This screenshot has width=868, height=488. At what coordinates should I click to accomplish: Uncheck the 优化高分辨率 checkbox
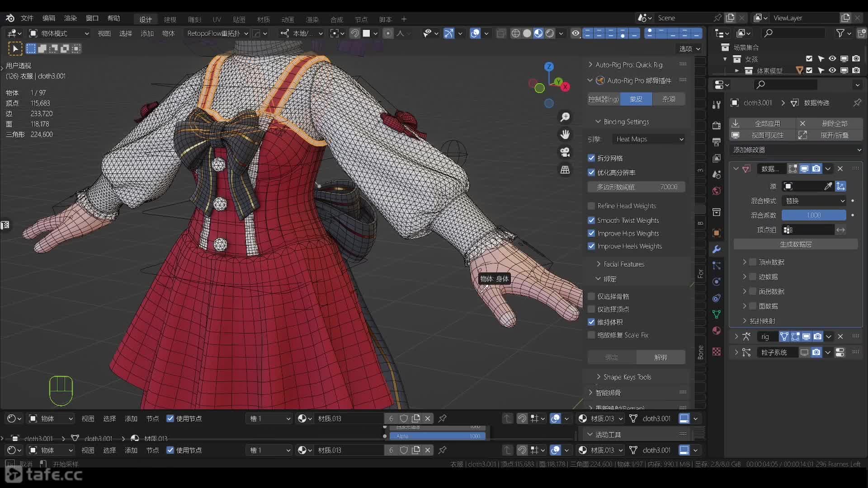point(591,173)
